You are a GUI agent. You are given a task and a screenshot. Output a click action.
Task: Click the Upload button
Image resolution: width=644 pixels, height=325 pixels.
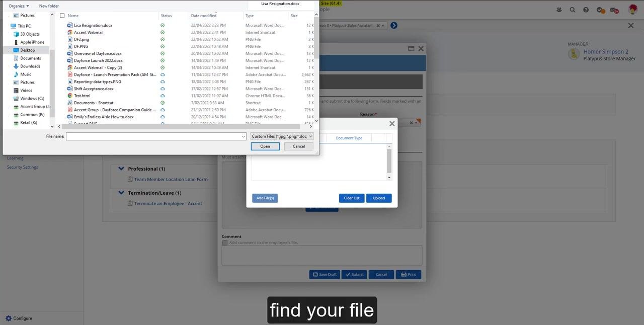[x=379, y=198]
